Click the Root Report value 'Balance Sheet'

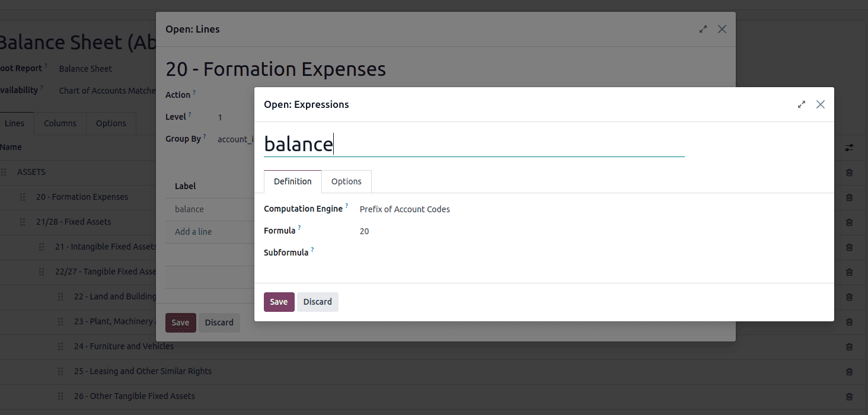[x=85, y=69]
